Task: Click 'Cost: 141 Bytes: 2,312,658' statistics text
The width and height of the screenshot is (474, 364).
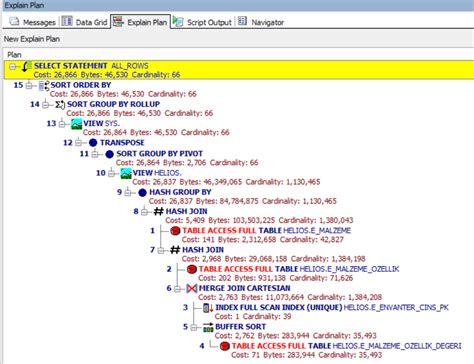Action: pyautogui.click(x=229, y=239)
